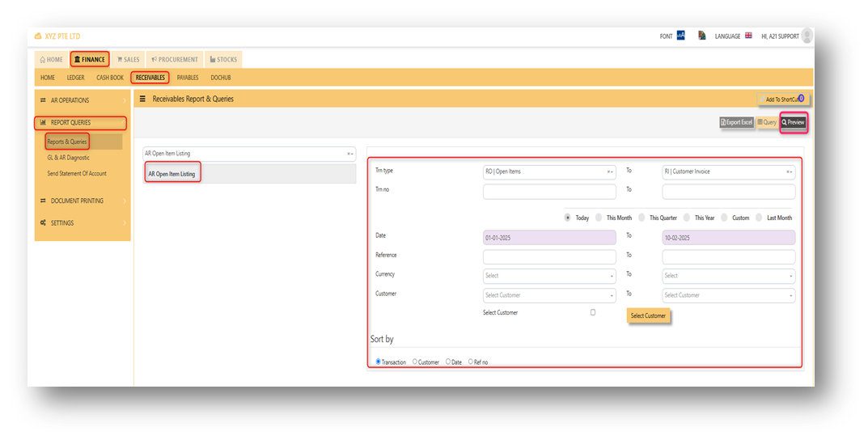
Task: Select the Last Month radio option
Action: [x=759, y=218]
